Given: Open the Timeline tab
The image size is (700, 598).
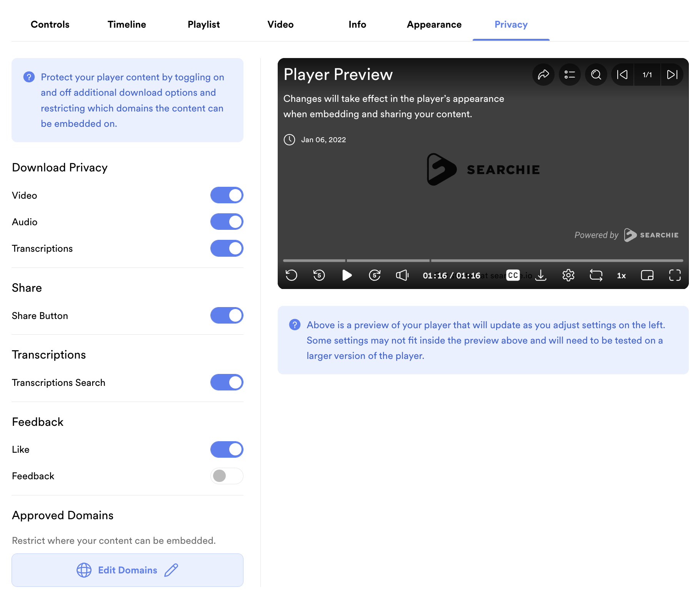Looking at the screenshot, I should point(127,25).
